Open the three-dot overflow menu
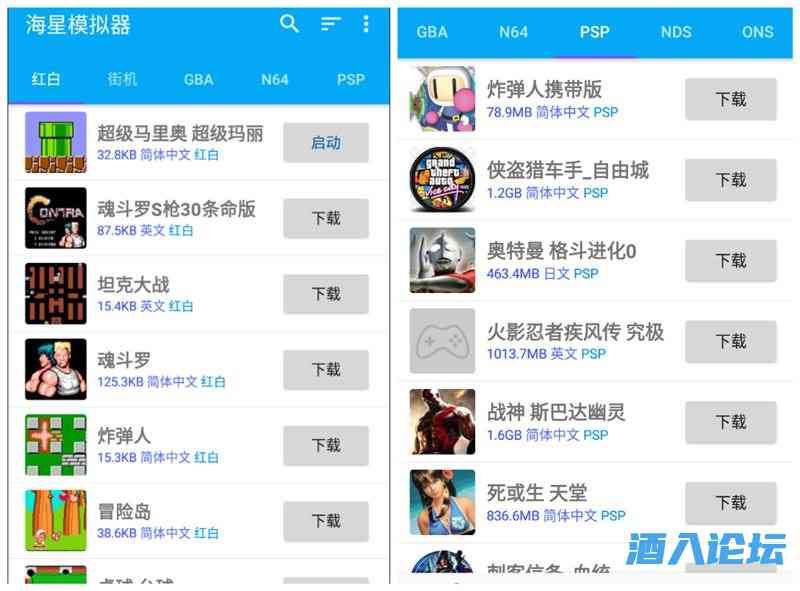The width and height of the screenshot is (800, 591). click(366, 23)
